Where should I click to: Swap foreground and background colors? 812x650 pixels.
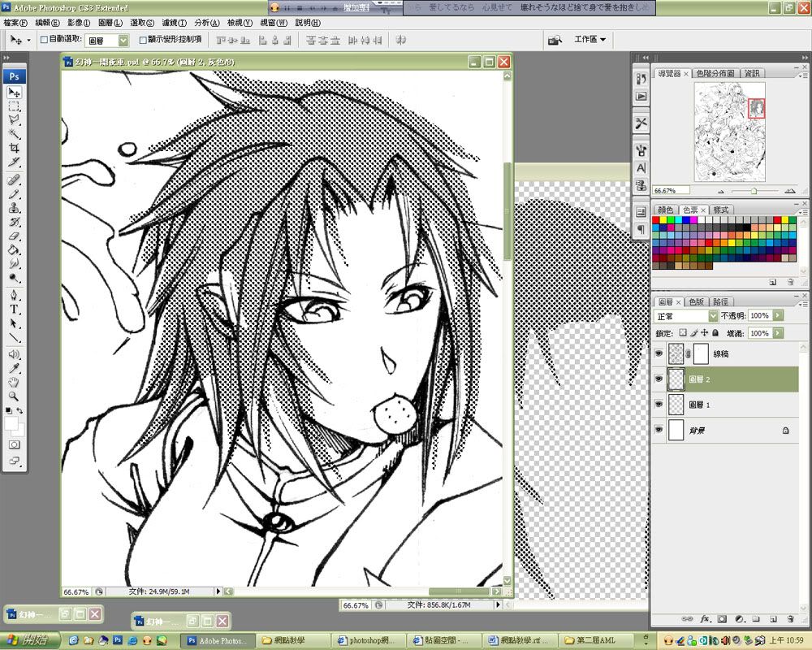[19, 410]
